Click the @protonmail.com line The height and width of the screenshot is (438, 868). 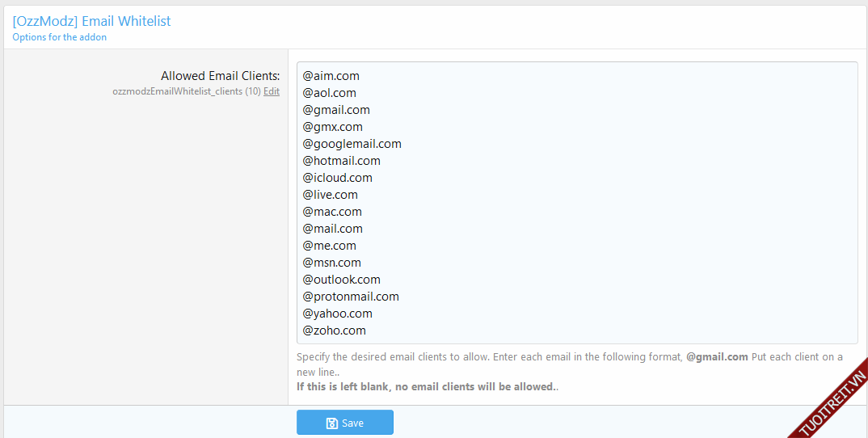click(351, 297)
